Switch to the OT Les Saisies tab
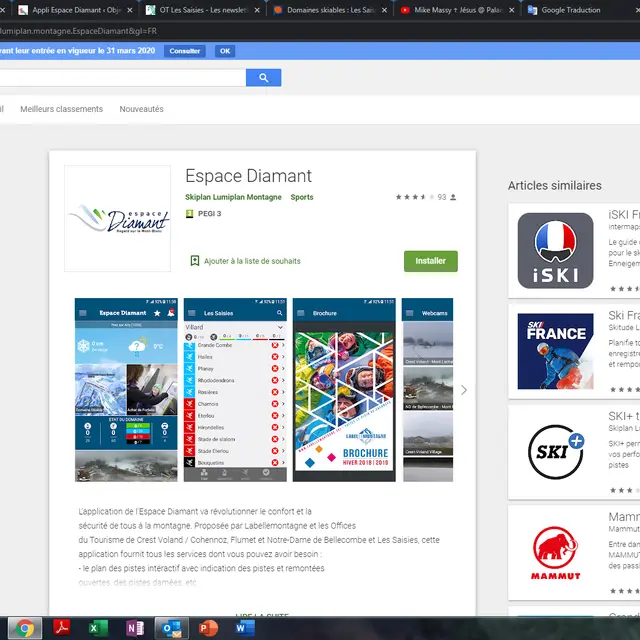This screenshot has width=640, height=640. click(x=203, y=10)
